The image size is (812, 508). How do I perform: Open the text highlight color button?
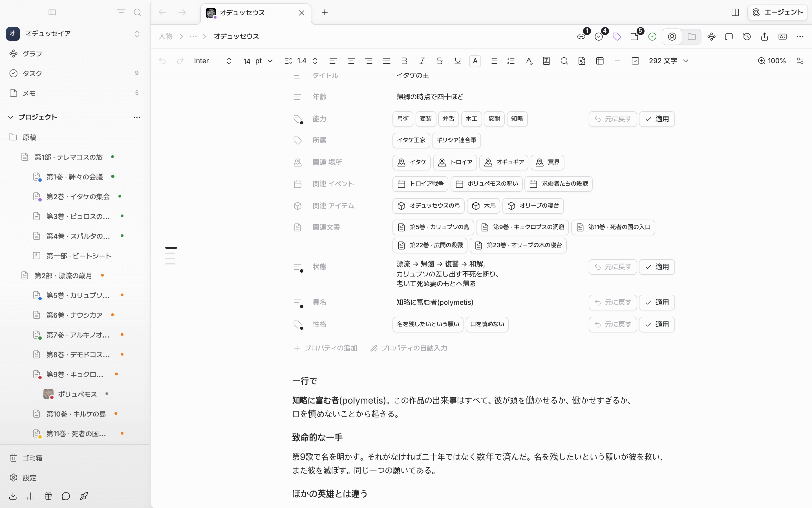click(x=475, y=61)
